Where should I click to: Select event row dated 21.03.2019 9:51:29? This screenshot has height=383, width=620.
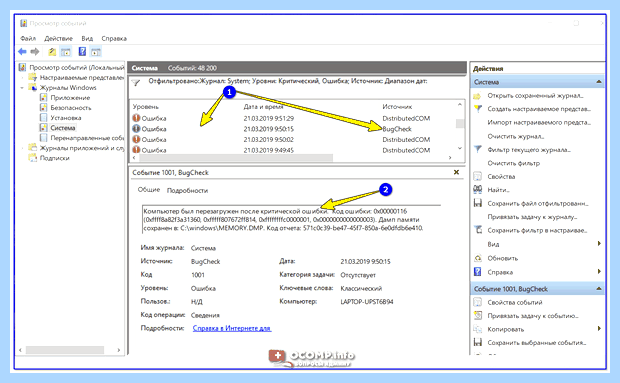[x=293, y=118]
